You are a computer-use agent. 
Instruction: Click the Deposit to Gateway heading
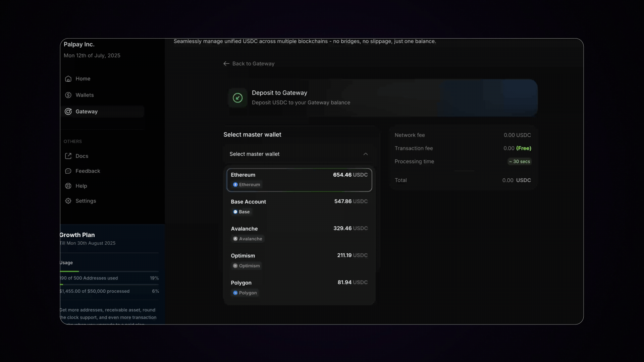pos(279,93)
